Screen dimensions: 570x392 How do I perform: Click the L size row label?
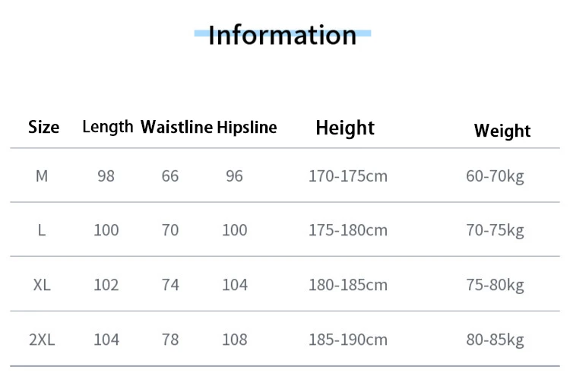point(42,230)
